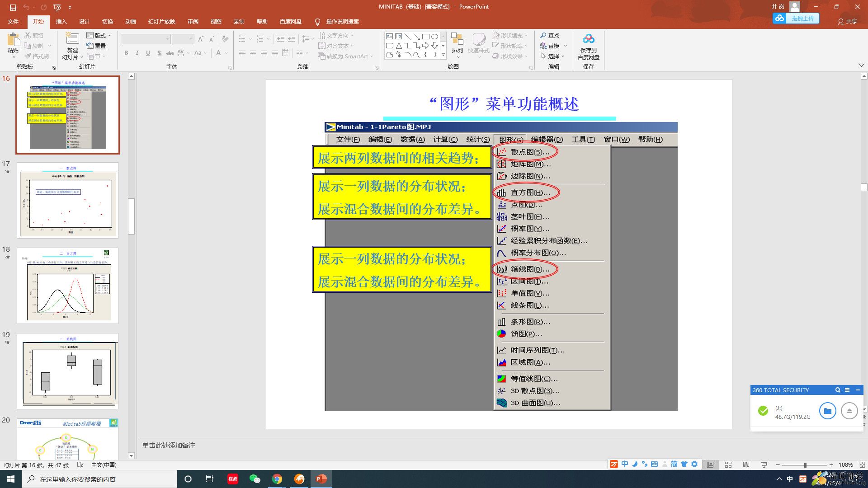
Task: Click 共享 Share button
Action: [847, 22]
